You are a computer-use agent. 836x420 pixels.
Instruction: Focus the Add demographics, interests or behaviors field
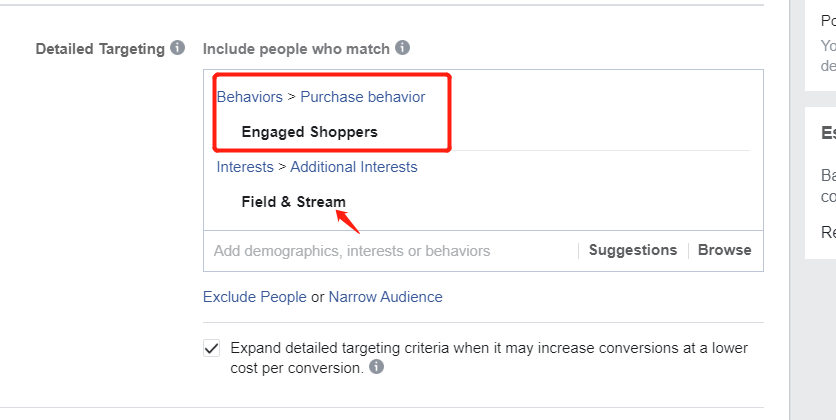pos(392,251)
